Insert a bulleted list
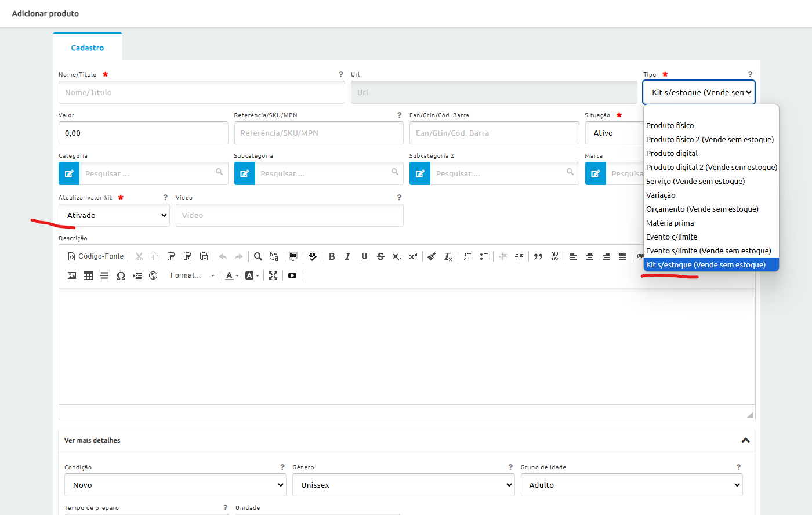Image resolution: width=812 pixels, height=515 pixels. [484, 256]
